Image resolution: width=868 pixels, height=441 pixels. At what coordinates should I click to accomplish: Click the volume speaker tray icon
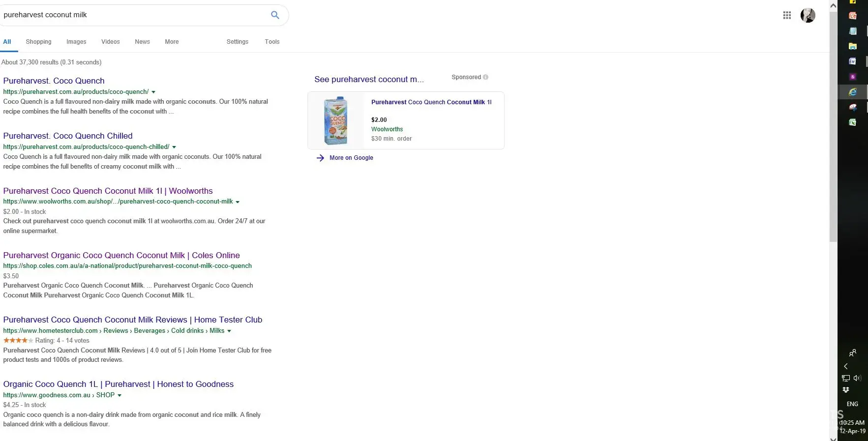click(x=857, y=378)
